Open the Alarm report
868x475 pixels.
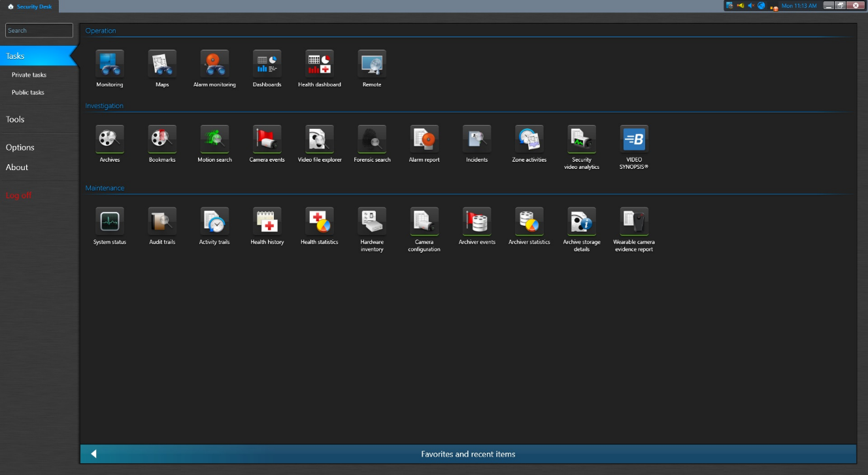pos(424,144)
